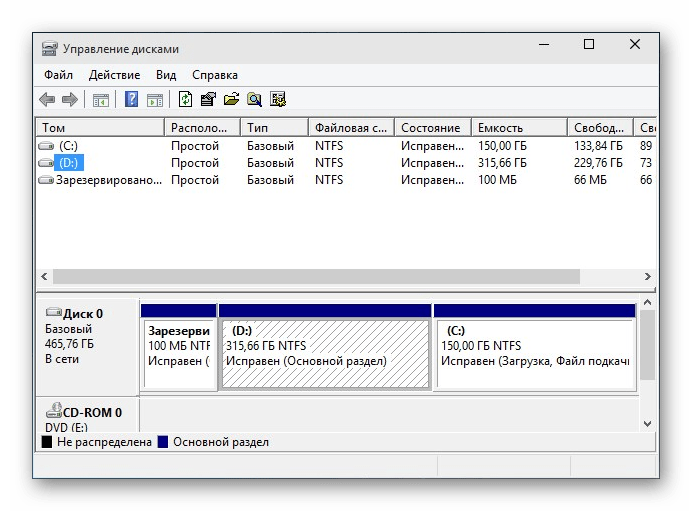Viewport: 692px width, 511px height.
Task: Open the Справка menu
Action: coord(214,75)
